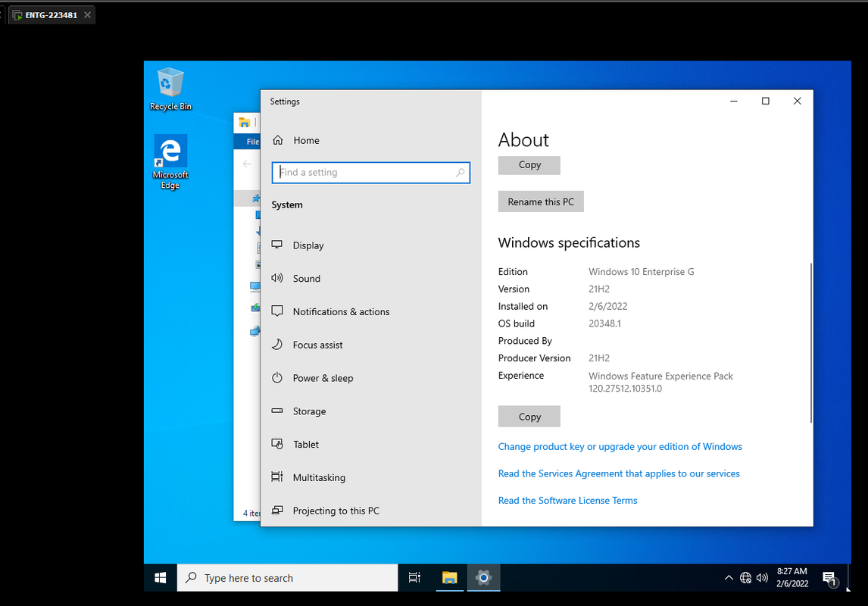Click the Windows Start button

(x=161, y=578)
